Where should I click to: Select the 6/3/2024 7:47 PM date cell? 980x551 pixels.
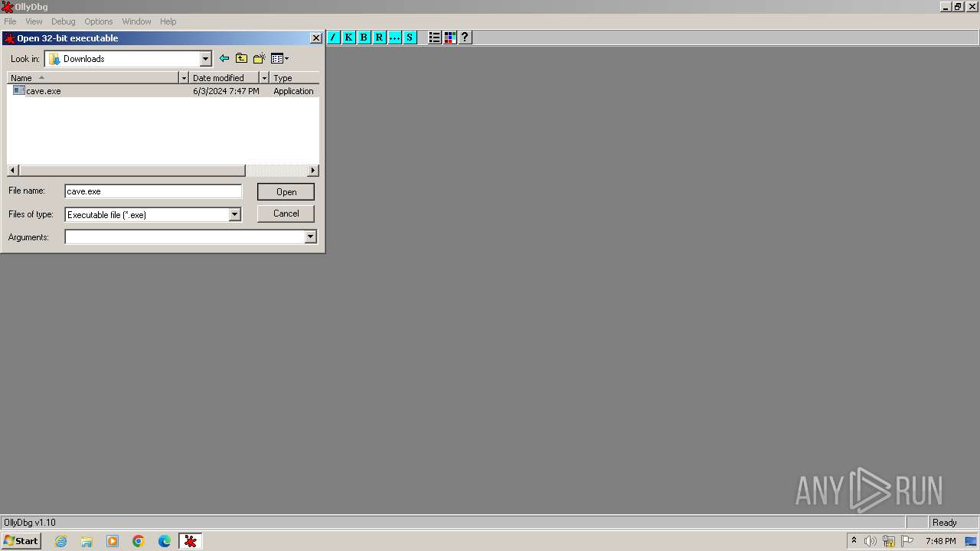coord(226,91)
